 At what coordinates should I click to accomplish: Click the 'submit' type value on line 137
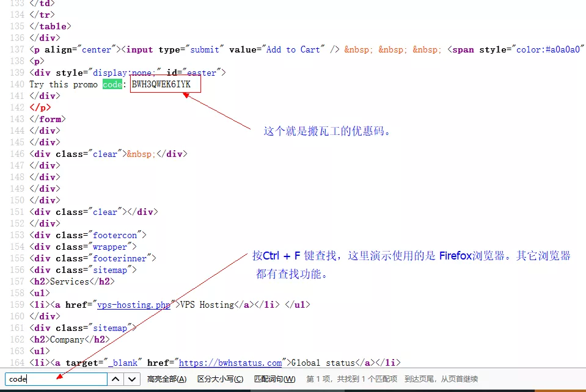[x=205, y=49]
